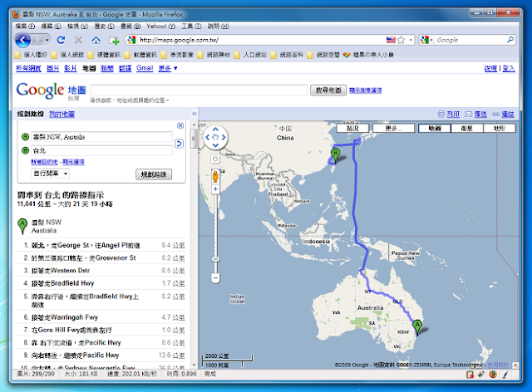Screen dimensions: 532x392
Task: Open the (T) tools menu
Action: pyautogui.click(x=191, y=26)
